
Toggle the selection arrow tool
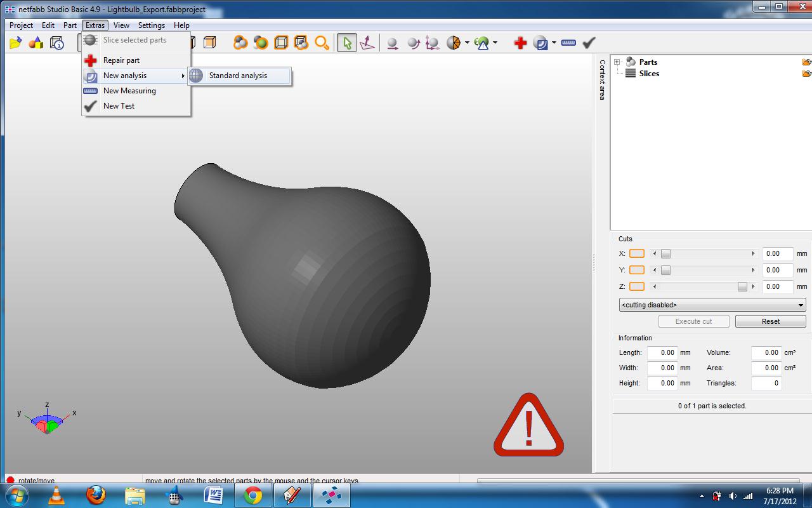pos(347,43)
